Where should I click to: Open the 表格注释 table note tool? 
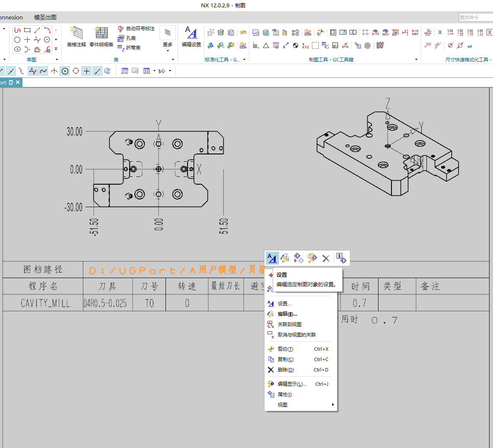point(76,37)
